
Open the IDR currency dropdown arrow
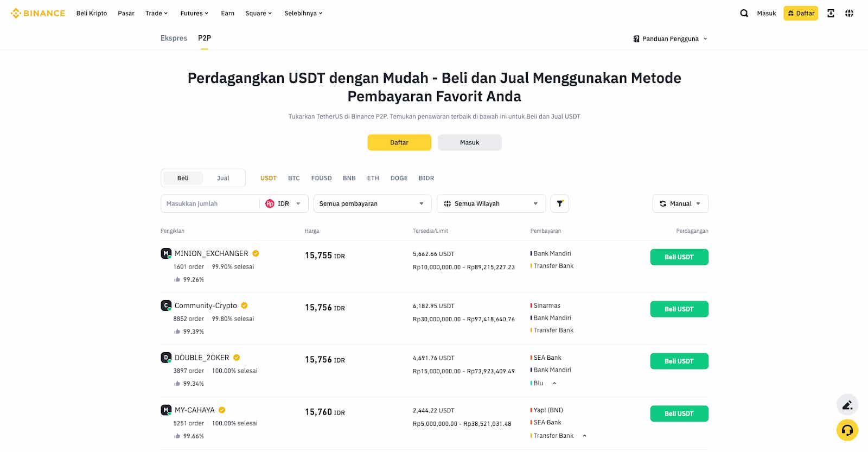(298, 203)
